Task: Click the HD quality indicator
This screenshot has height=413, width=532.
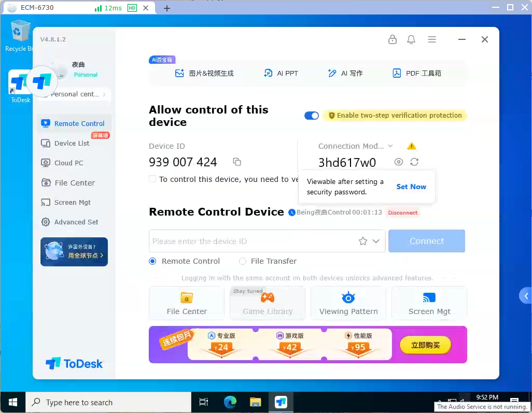Action: pos(132,8)
